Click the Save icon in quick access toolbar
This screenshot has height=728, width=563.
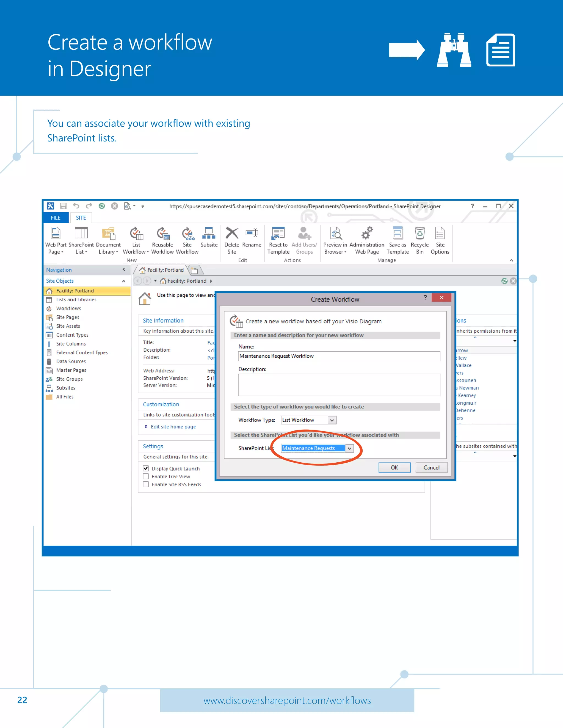click(x=64, y=206)
